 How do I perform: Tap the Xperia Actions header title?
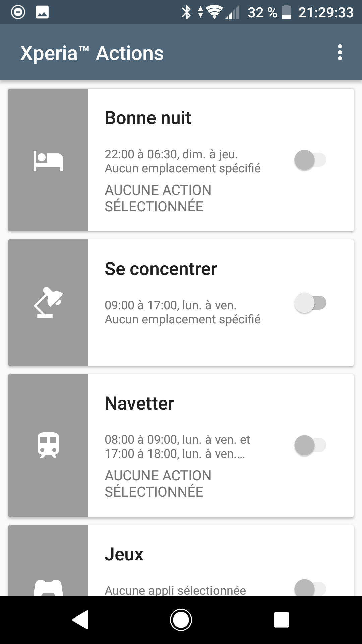[92, 53]
